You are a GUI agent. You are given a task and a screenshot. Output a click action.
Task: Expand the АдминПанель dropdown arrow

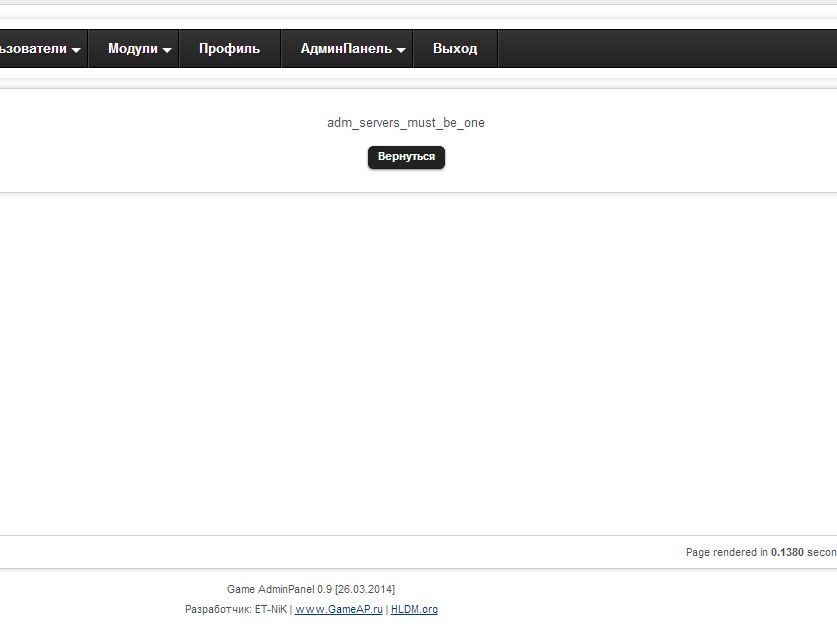(401, 50)
